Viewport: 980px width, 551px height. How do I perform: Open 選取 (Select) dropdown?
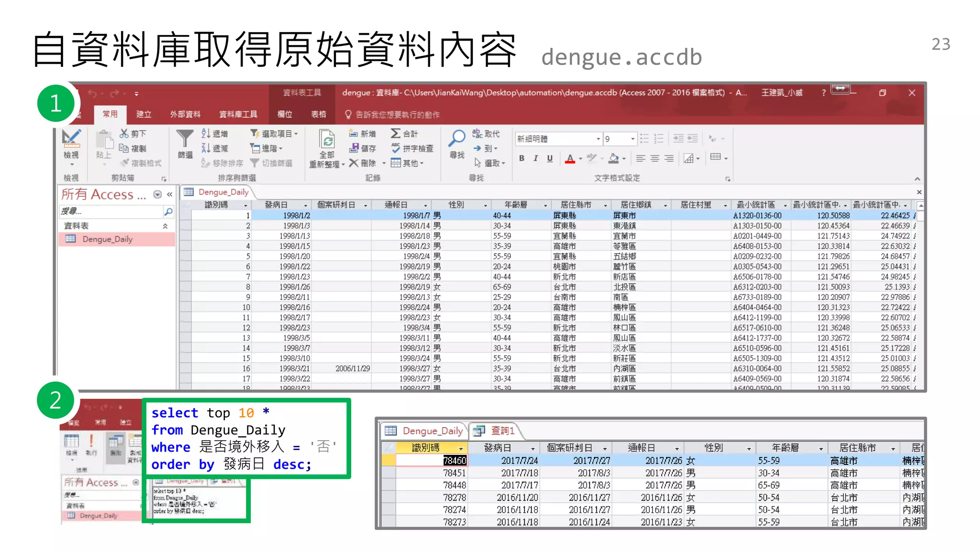[490, 163]
